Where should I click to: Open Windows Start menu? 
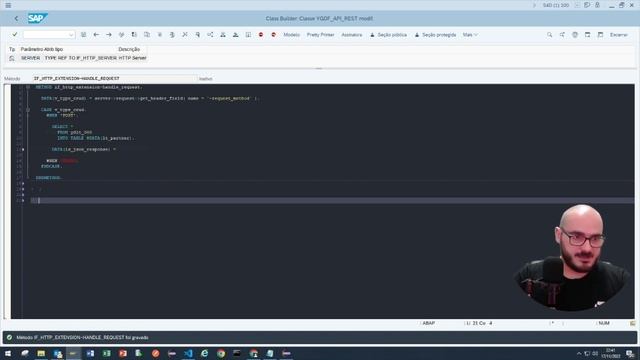tap(8, 353)
